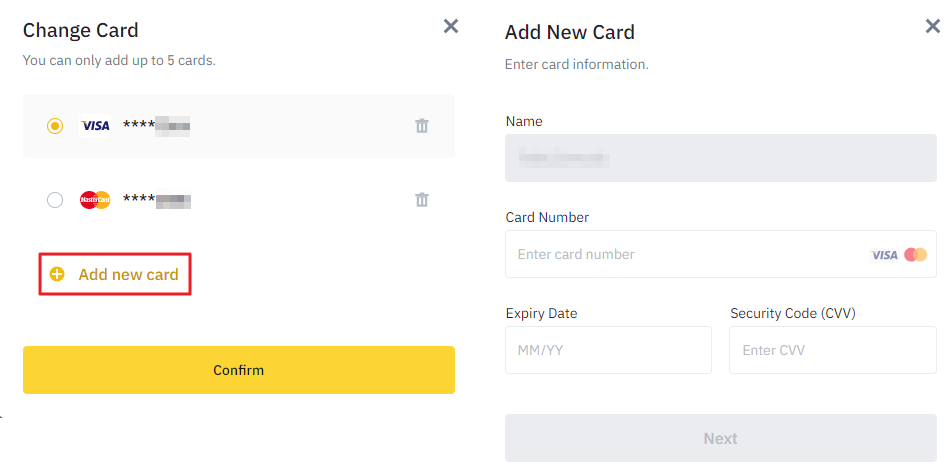The height and width of the screenshot is (471, 948).
Task: Click Mastercard icon in Card Number field
Action: 915,255
